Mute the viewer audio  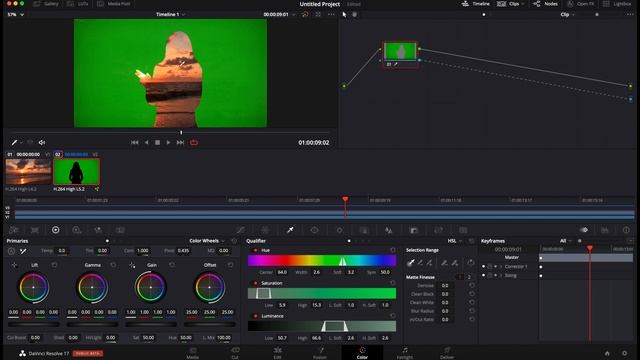click(x=42, y=142)
